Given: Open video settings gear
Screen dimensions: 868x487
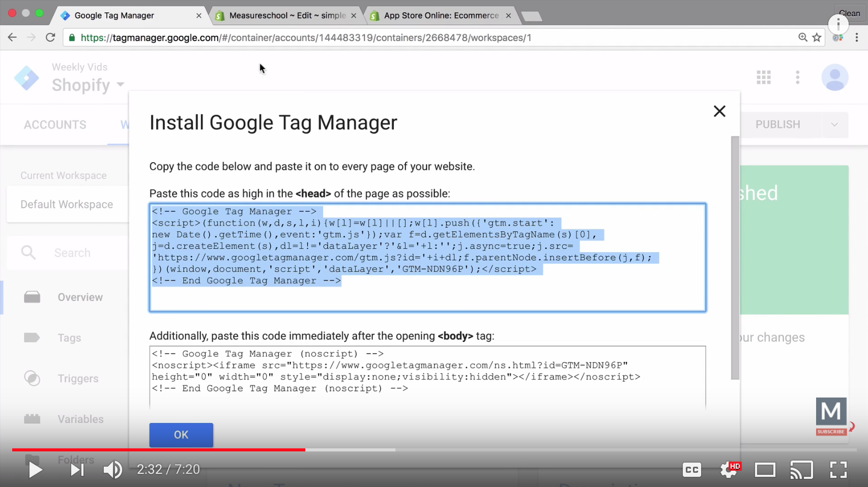Looking at the screenshot, I should click(729, 470).
